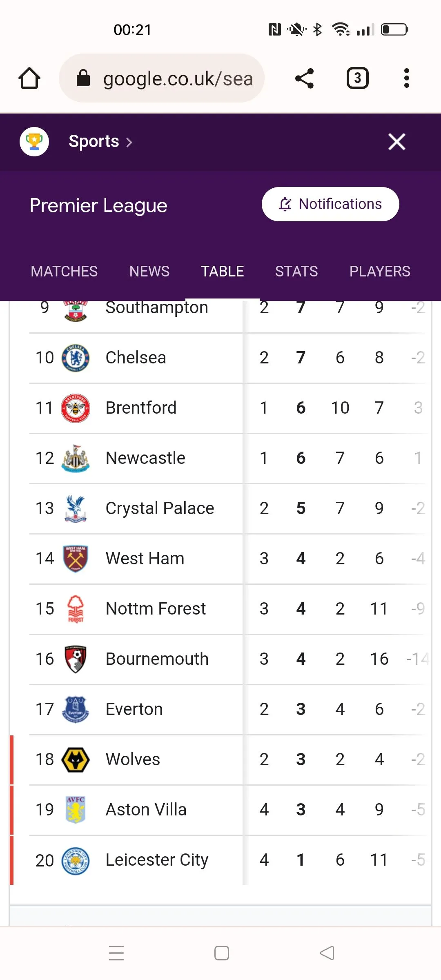The width and height of the screenshot is (441, 980).
Task: Open the PLAYERS tab
Action: (x=380, y=271)
